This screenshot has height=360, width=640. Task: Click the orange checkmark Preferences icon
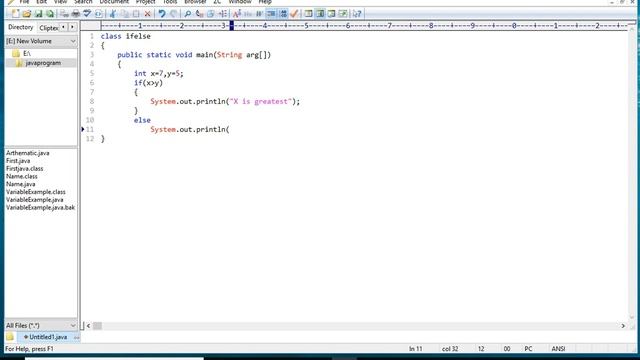pyautogui.click(x=294, y=14)
